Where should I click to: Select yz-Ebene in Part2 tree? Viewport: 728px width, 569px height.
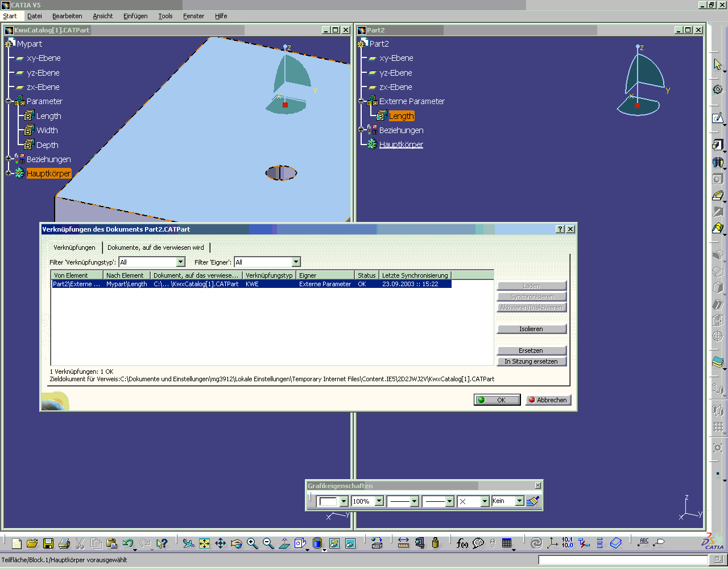click(395, 73)
